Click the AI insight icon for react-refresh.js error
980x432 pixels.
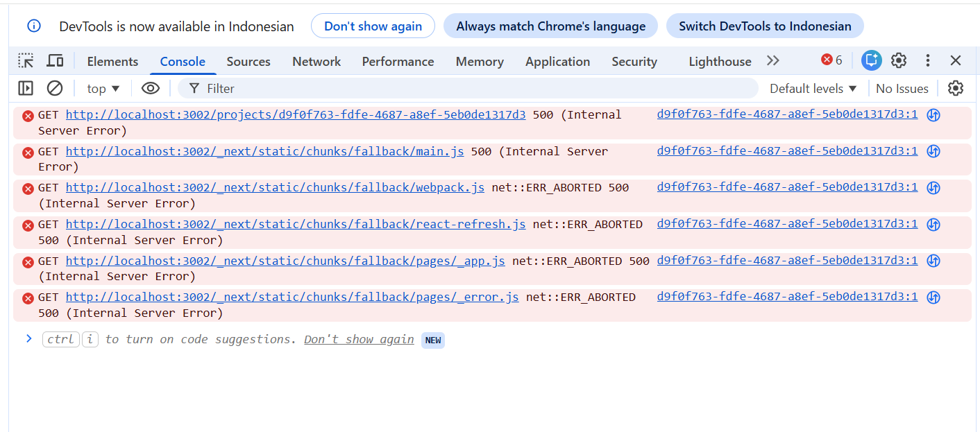[933, 225]
